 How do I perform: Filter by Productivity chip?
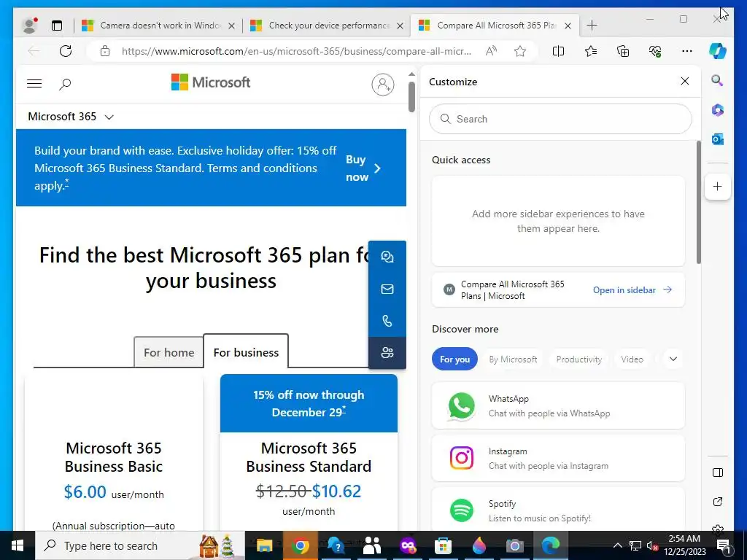click(x=578, y=359)
